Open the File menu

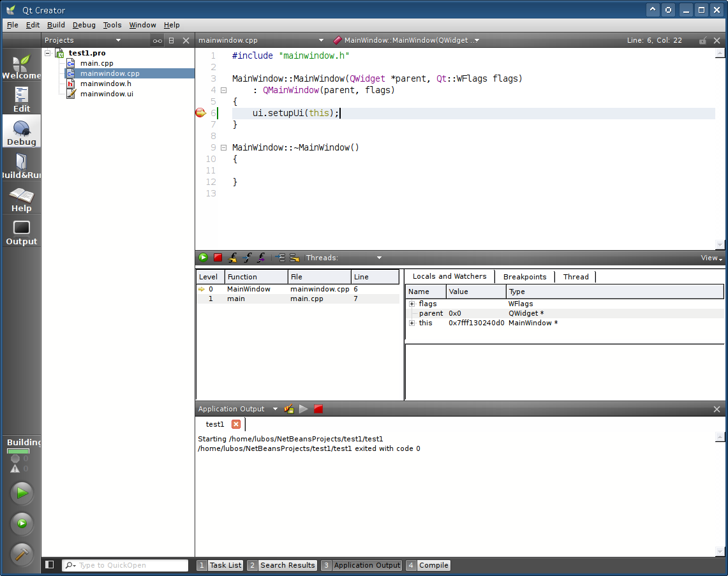click(13, 25)
